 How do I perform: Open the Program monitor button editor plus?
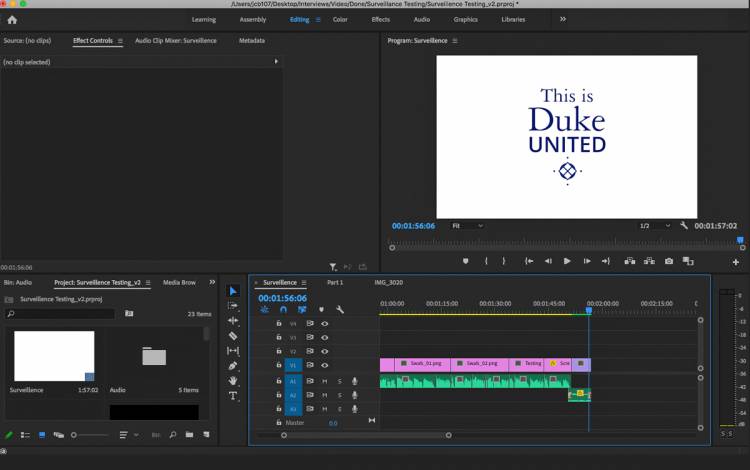click(736, 262)
